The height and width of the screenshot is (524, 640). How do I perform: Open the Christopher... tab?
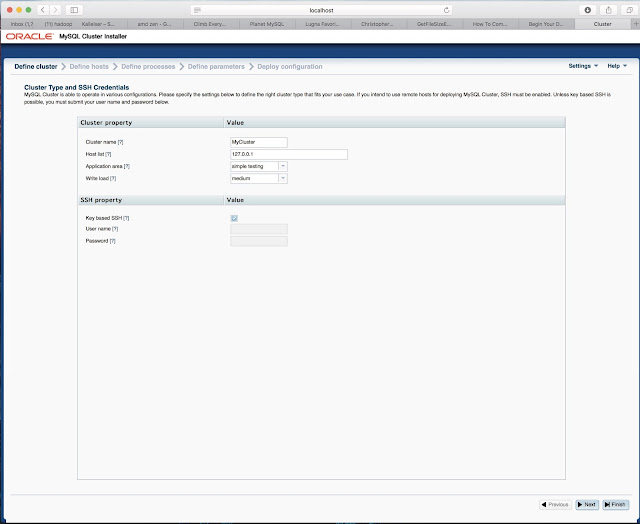(377, 24)
